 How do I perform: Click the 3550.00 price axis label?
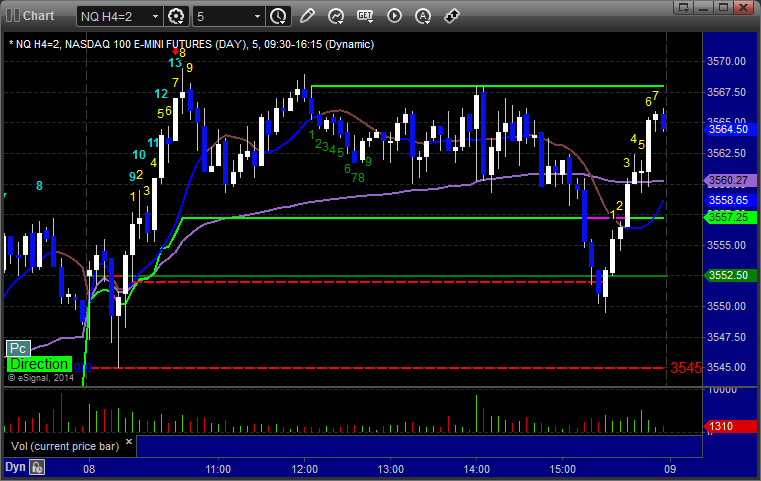point(726,306)
